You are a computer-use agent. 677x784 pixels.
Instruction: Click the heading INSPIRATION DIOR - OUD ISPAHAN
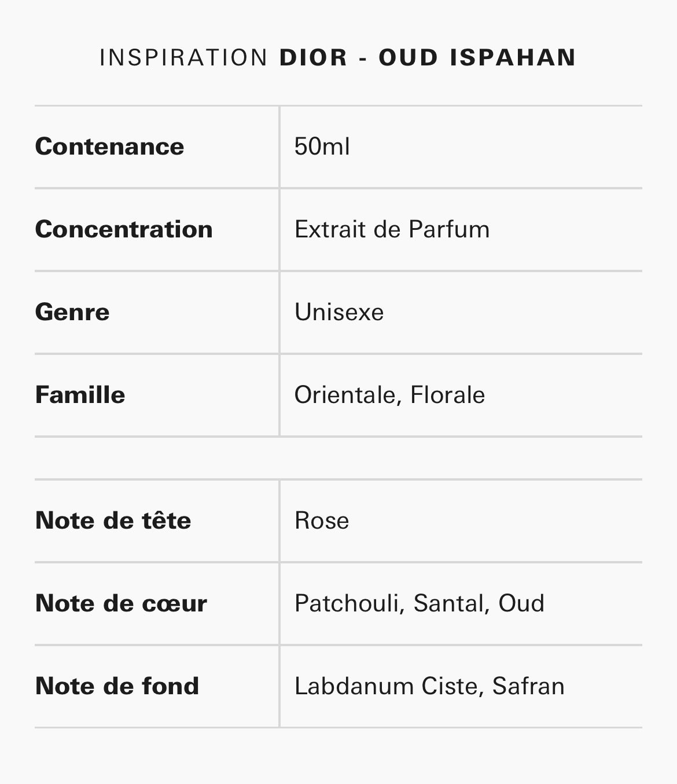pyautogui.click(x=338, y=57)
